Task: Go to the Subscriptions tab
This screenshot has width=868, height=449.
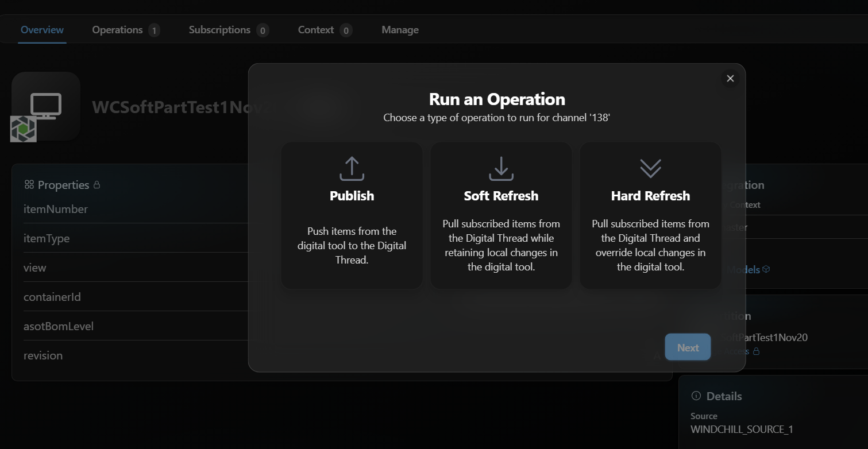Action: click(x=219, y=30)
